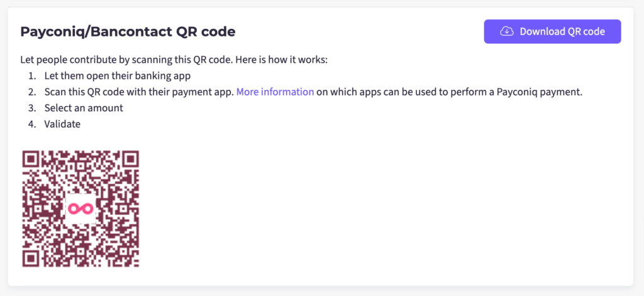Click the top-left QR finder square
644x296 pixels.
pyautogui.click(x=31, y=159)
